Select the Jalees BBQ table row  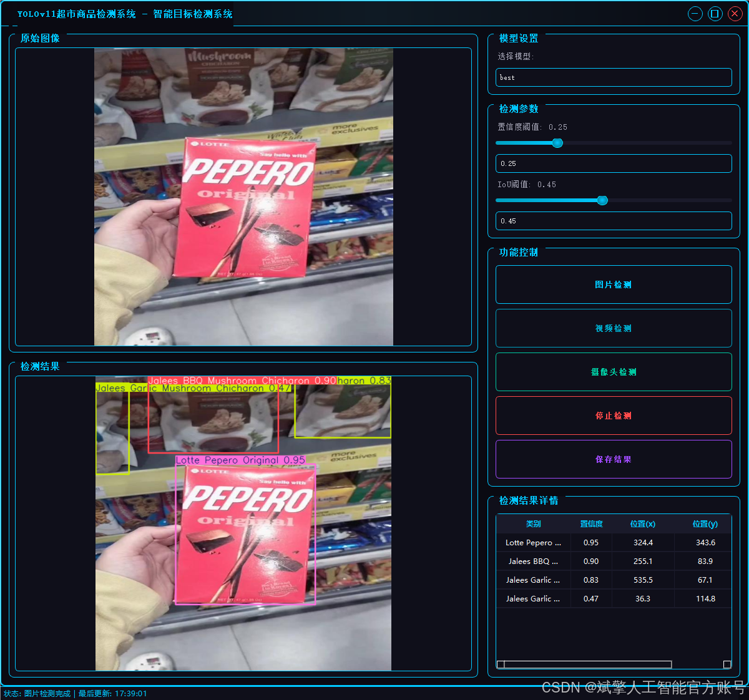point(614,561)
